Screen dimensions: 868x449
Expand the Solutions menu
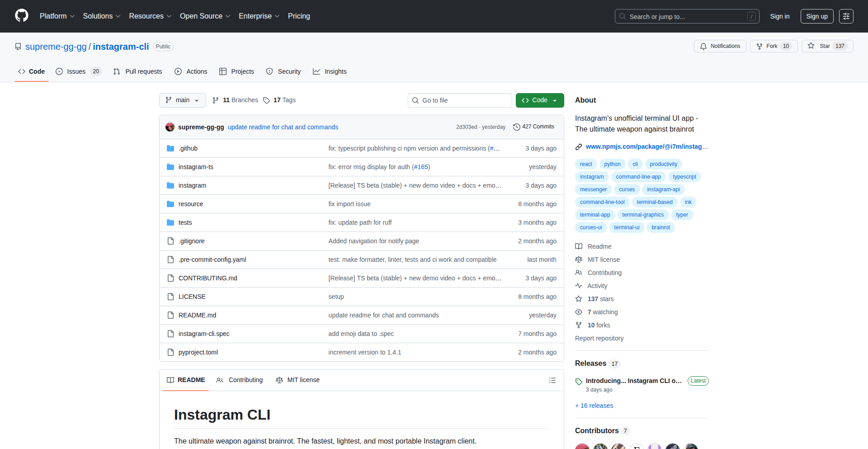click(x=102, y=16)
